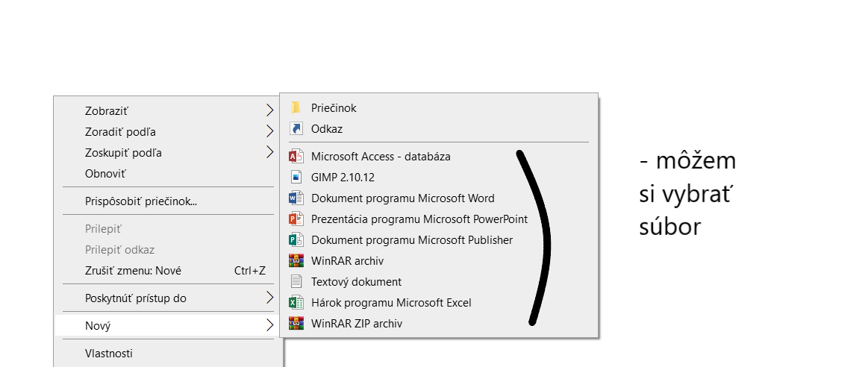
Task: Create a new WinRAR ZIP archív
Action: [439, 323]
